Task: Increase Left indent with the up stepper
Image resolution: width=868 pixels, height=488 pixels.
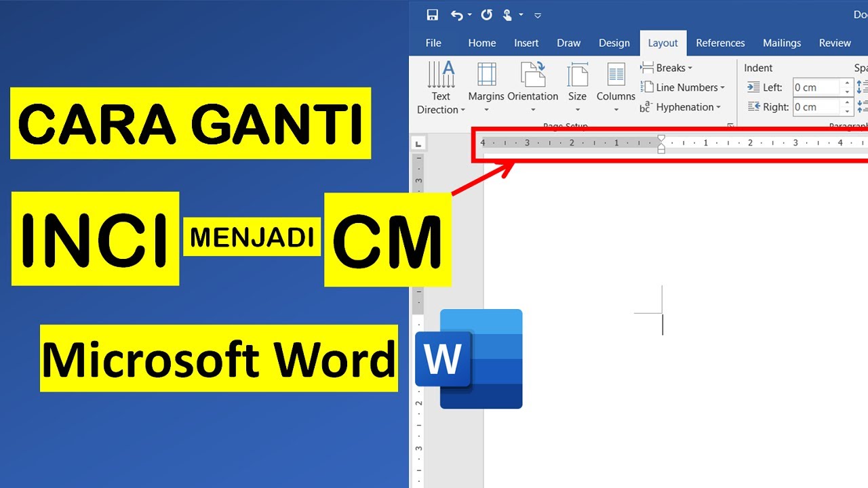Action: (846, 83)
